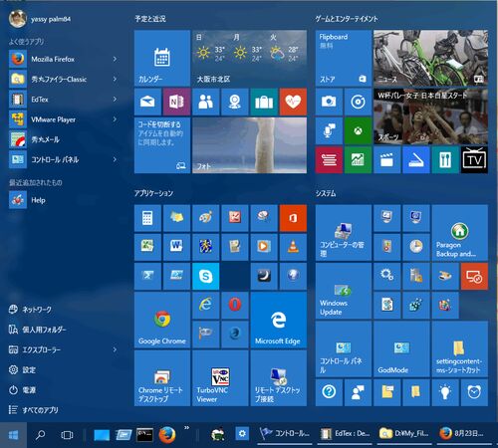Expand コントロール パネル jump list arrow
The height and width of the screenshot is (448, 498).
tap(115, 159)
